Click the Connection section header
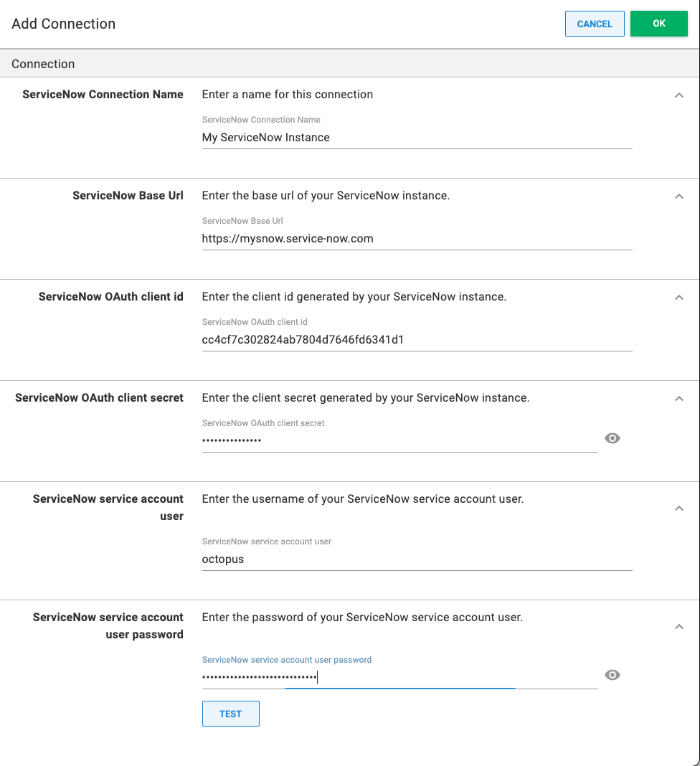 [43, 63]
